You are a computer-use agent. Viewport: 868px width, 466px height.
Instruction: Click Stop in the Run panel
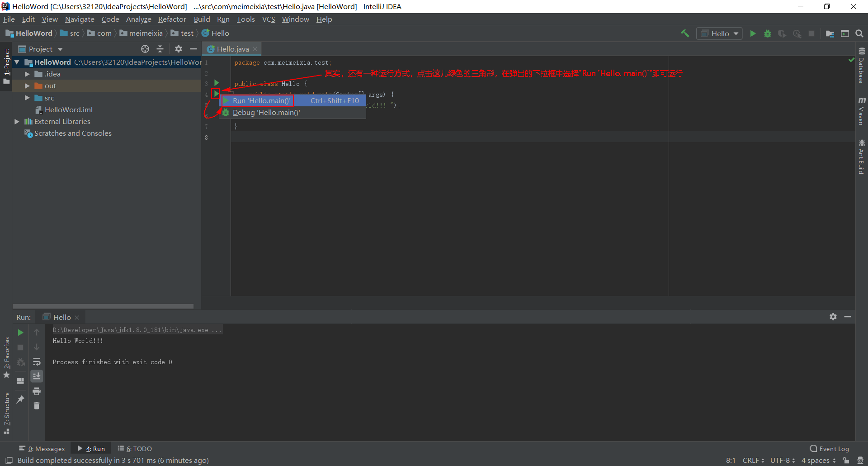[x=20, y=347]
